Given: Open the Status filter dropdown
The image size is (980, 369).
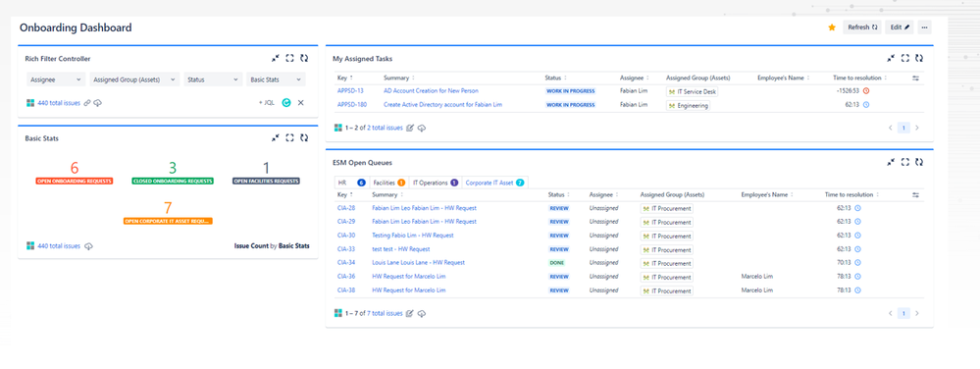Looking at the screenshot, I should 213,79.
